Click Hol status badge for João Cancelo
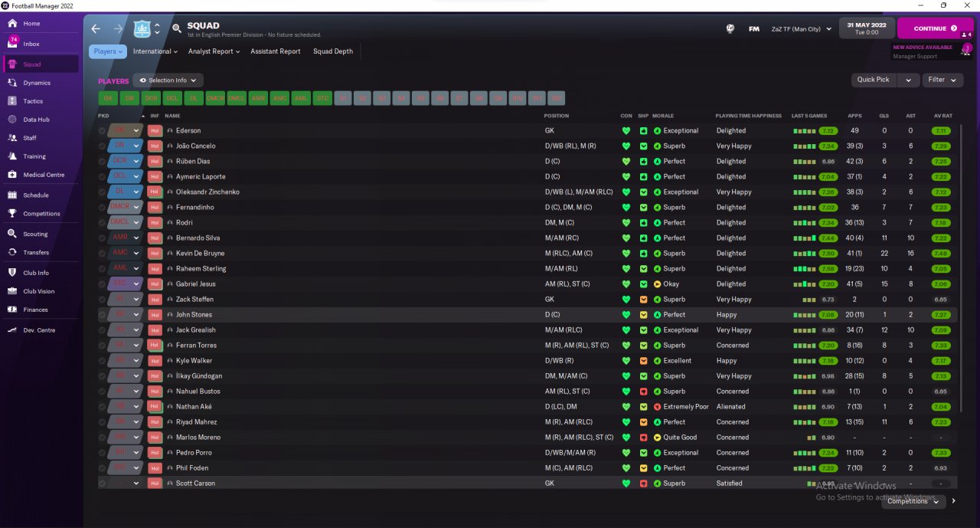 click(x=155, y=146)
